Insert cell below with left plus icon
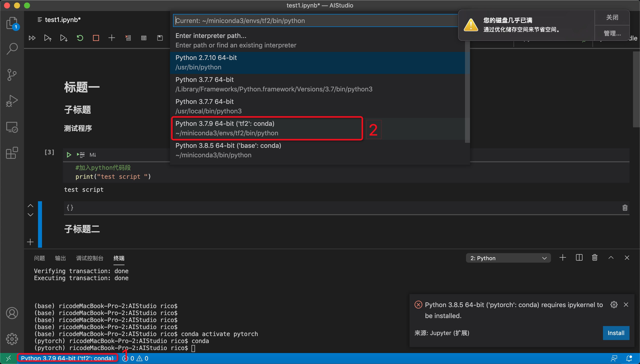Screen dimensions: 640x364 [30, 242]
